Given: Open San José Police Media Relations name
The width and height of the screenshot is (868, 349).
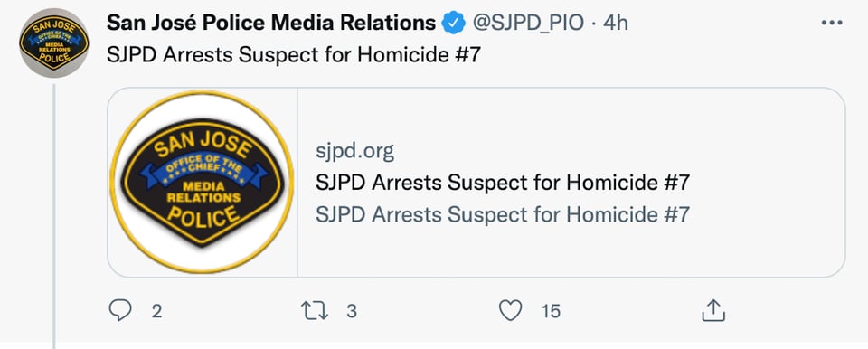Looking at the screenshot, I should [270, 23].
